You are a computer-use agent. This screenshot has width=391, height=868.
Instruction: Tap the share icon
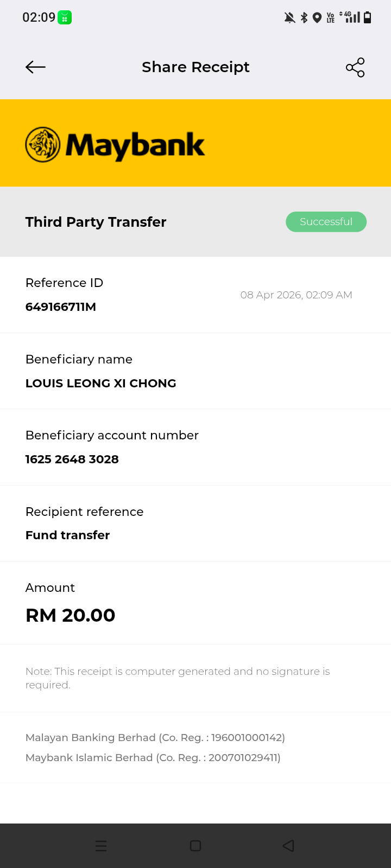355,67
